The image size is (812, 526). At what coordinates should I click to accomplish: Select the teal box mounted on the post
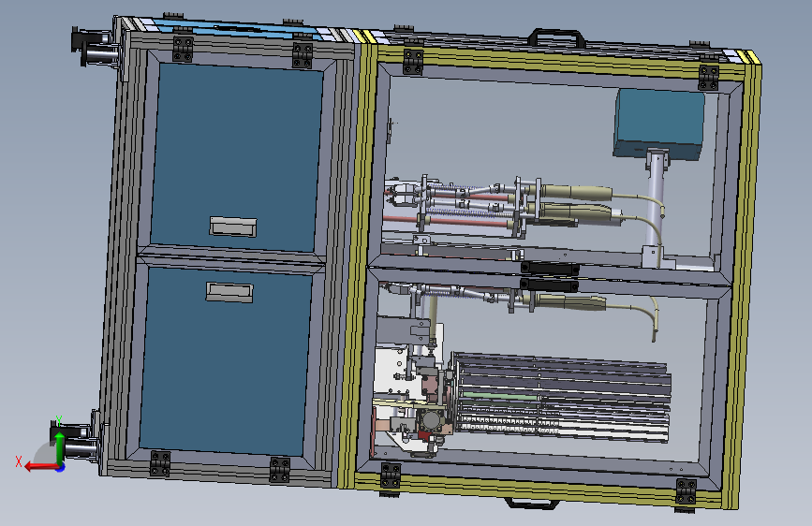pyautogui.click(x=659, y=124)
